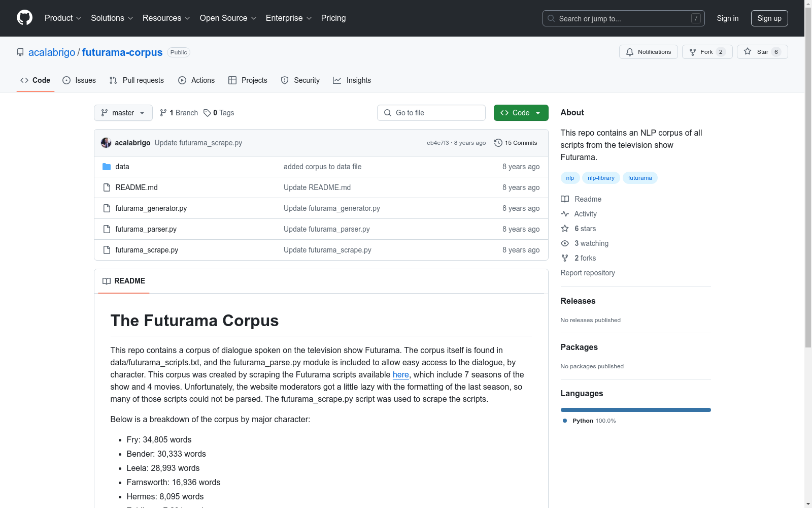Click the Issues tab icon
812x508 pixels.
(66, 80)
